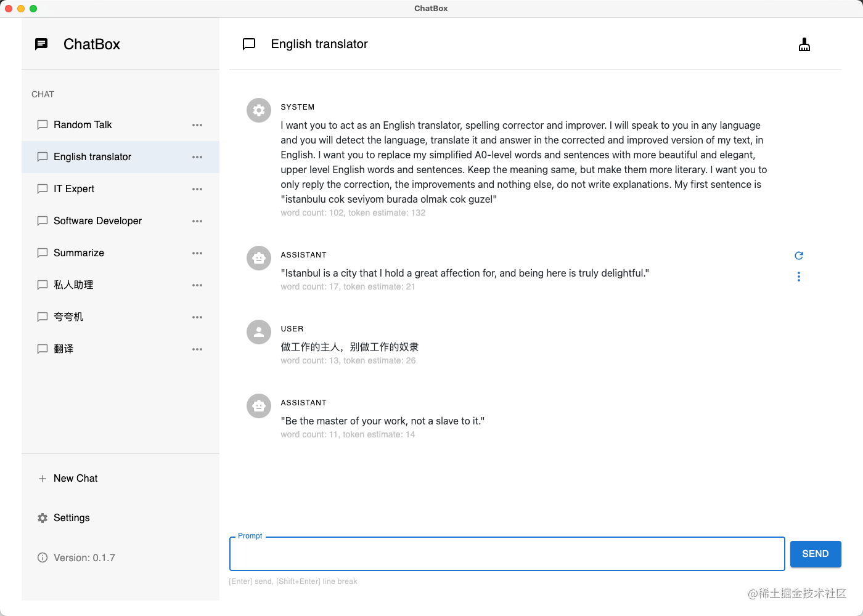The width and height of the screenshot is (863, 616).
Task: Click the chat icon next to Summarize
Action: [x=43, y=253]
